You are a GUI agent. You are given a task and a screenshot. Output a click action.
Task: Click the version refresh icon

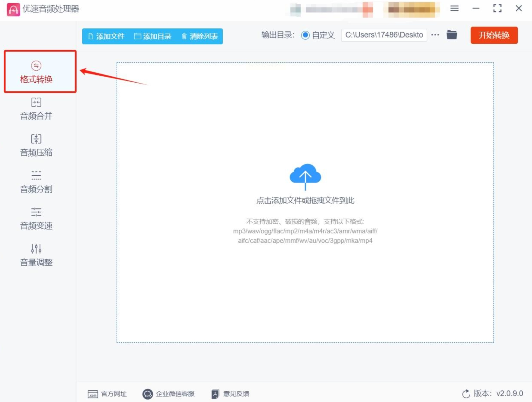pos(466,394)
